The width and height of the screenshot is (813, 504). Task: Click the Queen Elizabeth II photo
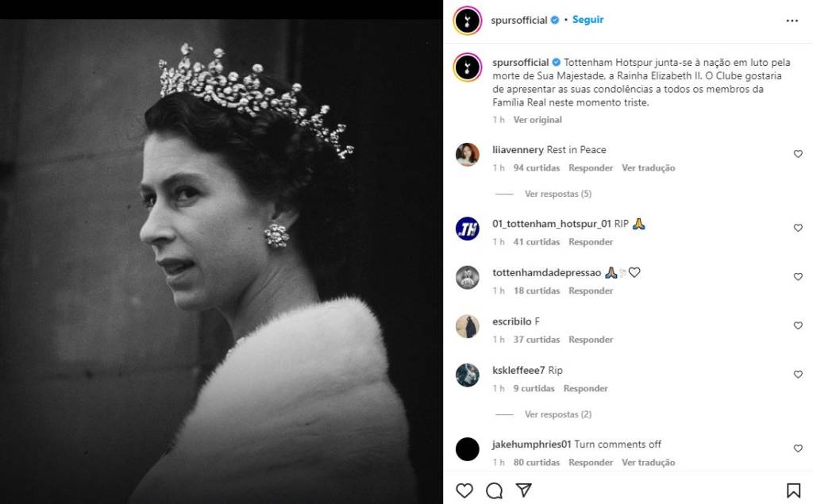tap(222, 262)
